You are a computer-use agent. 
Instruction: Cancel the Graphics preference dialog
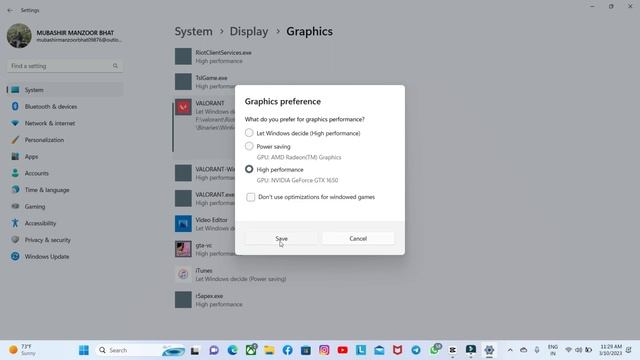click(358, 238)
